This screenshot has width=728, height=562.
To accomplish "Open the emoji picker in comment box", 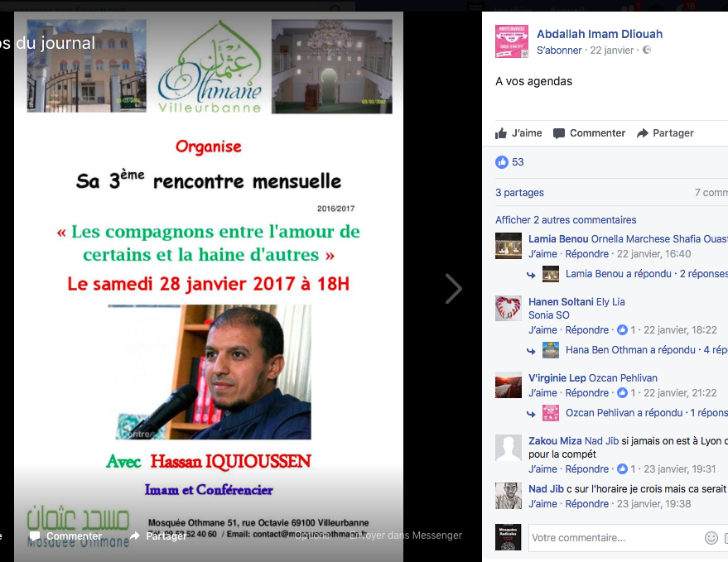I will tap(711, 538).
